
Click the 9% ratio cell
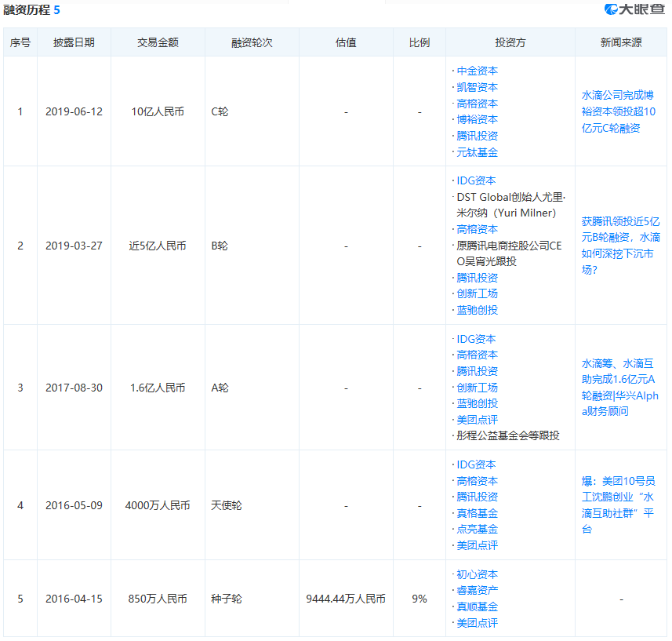[x=420, y=599]
